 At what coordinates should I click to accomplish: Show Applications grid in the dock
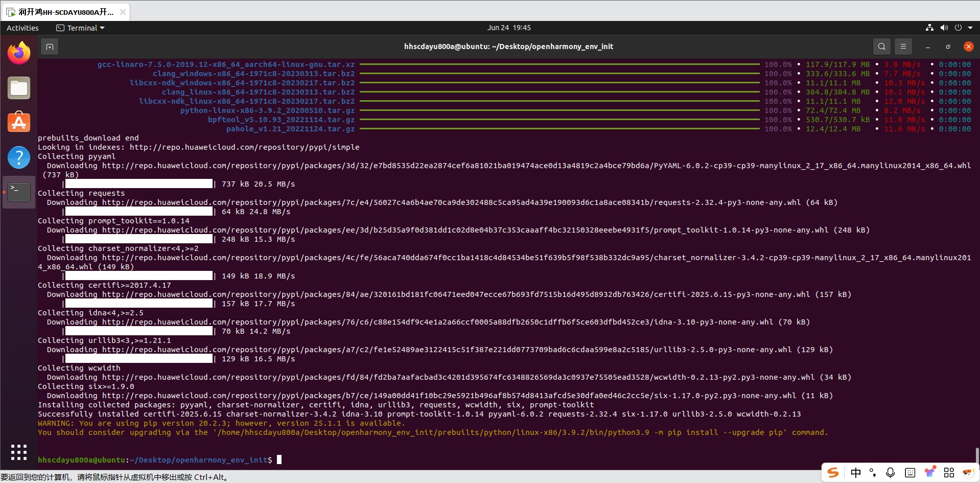(19, 452)
